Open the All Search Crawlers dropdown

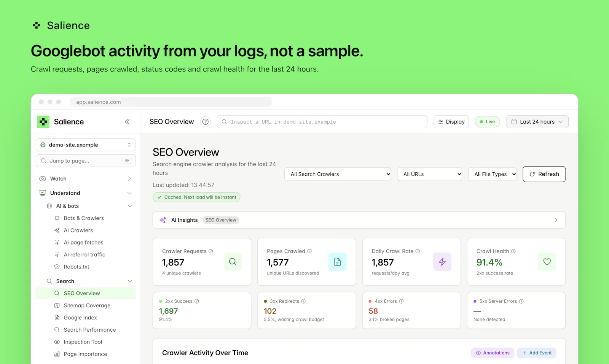pos(338,174)
